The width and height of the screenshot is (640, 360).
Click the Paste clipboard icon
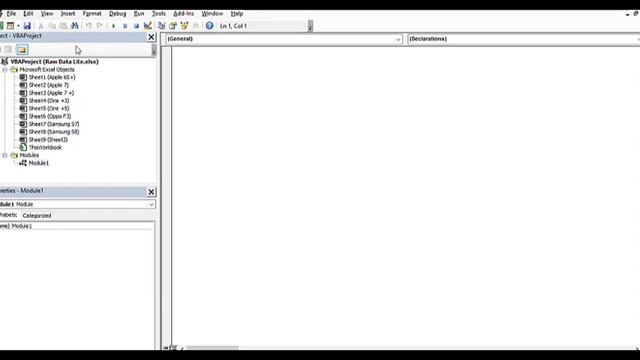click(x=63, y=26)
